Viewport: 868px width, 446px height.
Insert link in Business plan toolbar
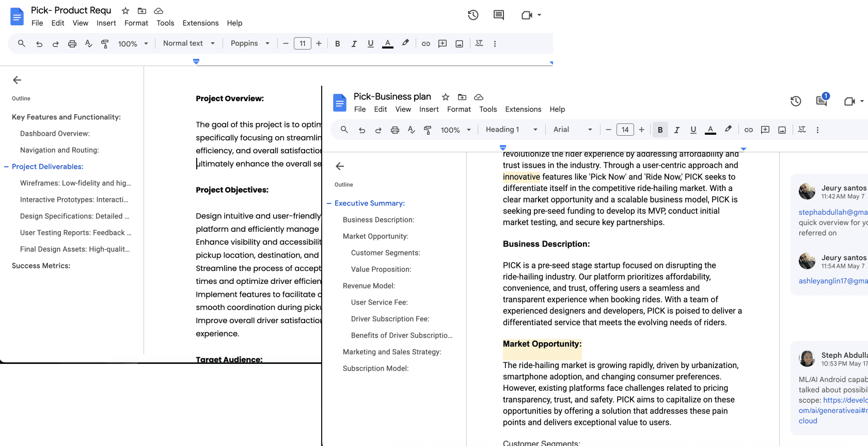coord(749,130)
